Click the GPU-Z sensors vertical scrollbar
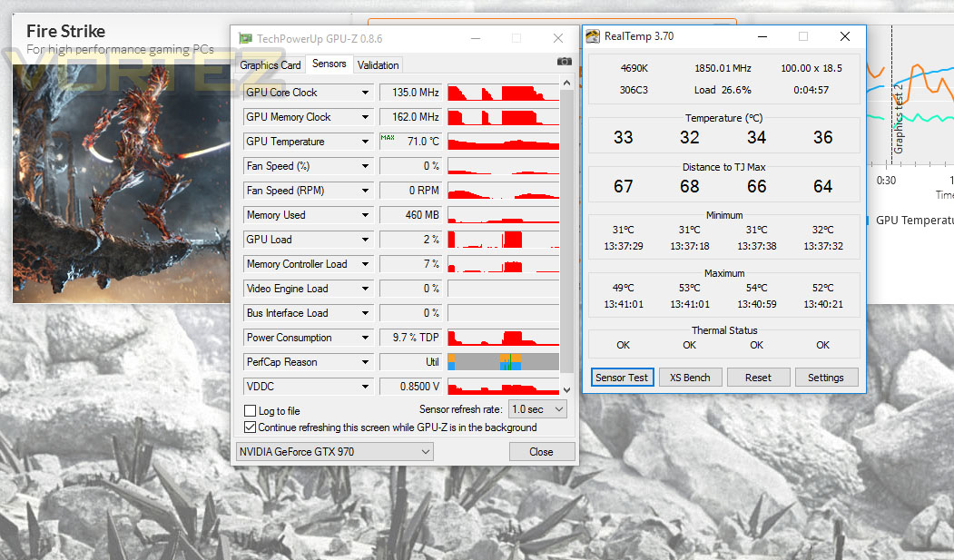 [567, 231]
